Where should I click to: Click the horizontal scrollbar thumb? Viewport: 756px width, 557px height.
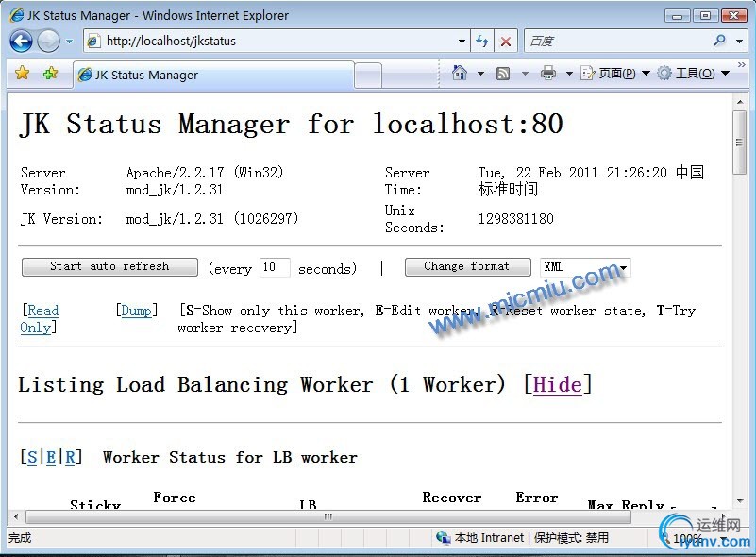point(328,517)
